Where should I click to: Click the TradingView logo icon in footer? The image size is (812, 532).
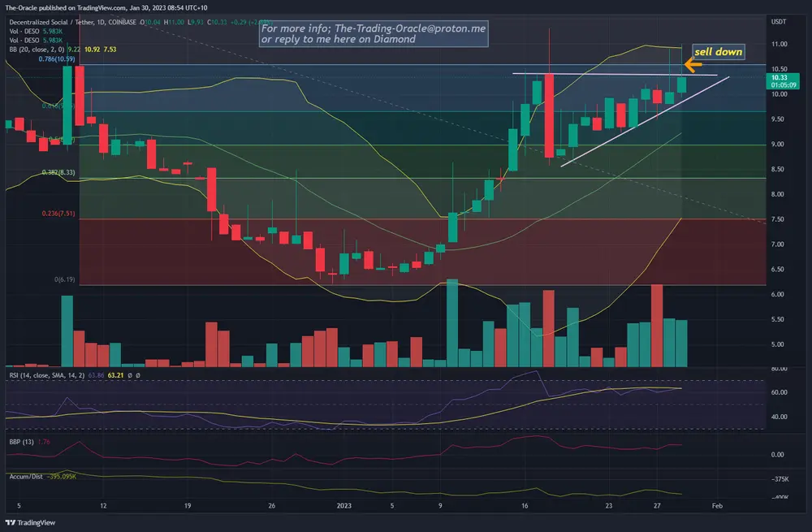point(11,523)
